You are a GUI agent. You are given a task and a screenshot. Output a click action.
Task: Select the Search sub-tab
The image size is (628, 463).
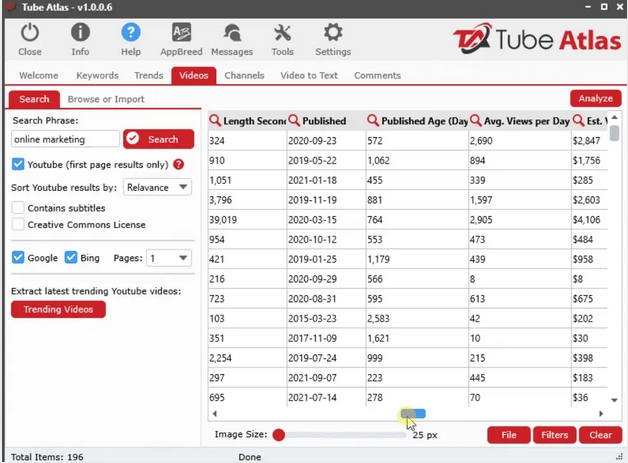tap(34, 99)
